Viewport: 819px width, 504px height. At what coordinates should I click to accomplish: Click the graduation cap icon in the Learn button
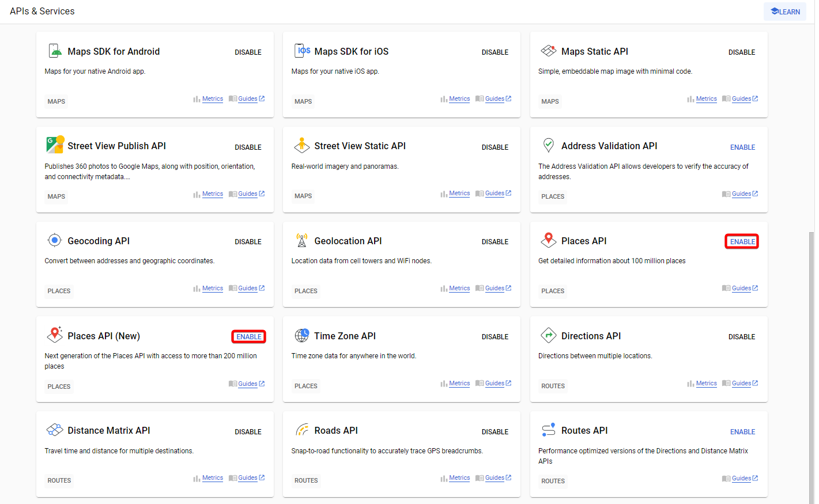point(775,12)
